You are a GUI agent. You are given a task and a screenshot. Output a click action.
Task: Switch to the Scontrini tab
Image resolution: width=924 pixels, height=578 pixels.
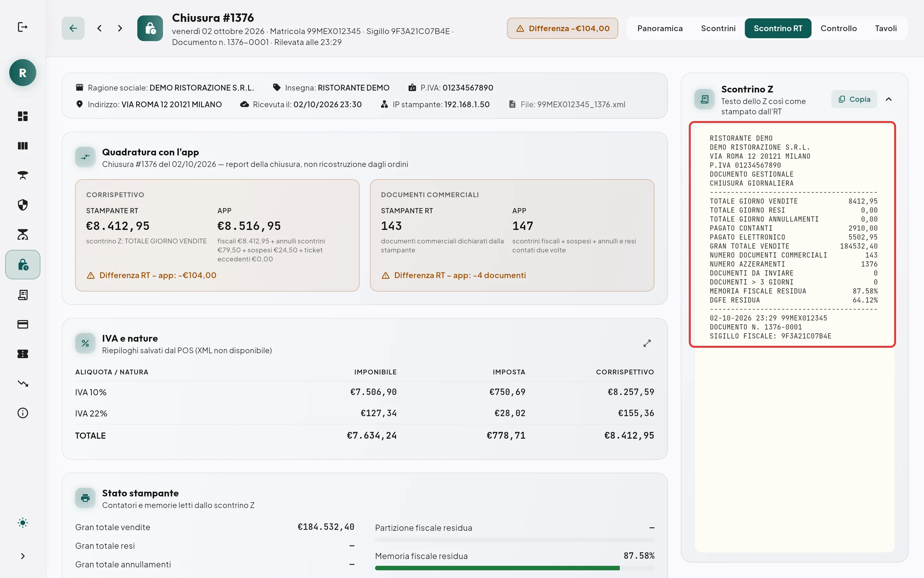pyautogui.click(x=718, y=28)
